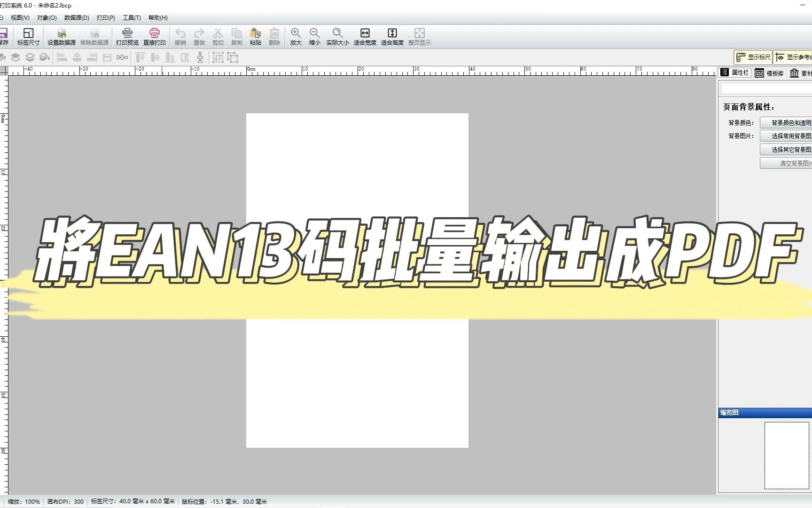
Task: Fit the label to window height
Action: (x=392, y=36)
